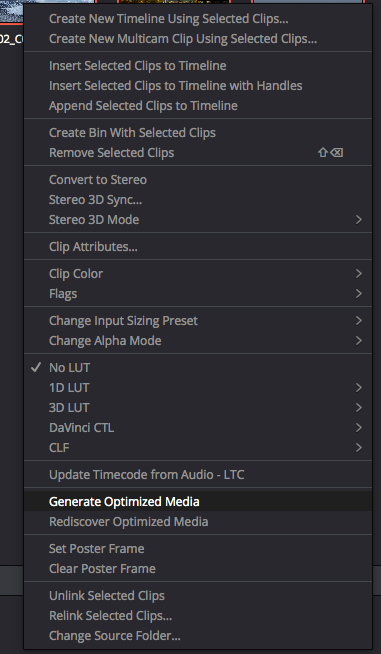Click Relink Selected Clips entry
Image resolution: width=381 pixels, height=654 pixels.
pos(198,616)
